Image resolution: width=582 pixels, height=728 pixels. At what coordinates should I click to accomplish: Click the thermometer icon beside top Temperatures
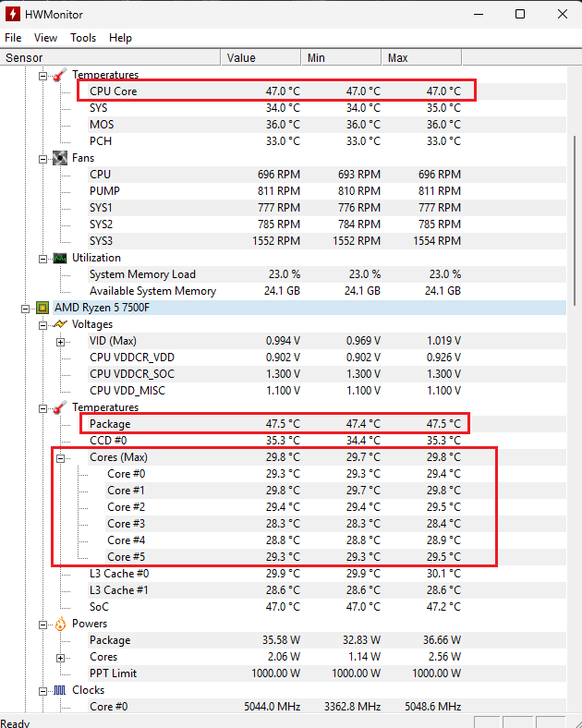(60, 75)
